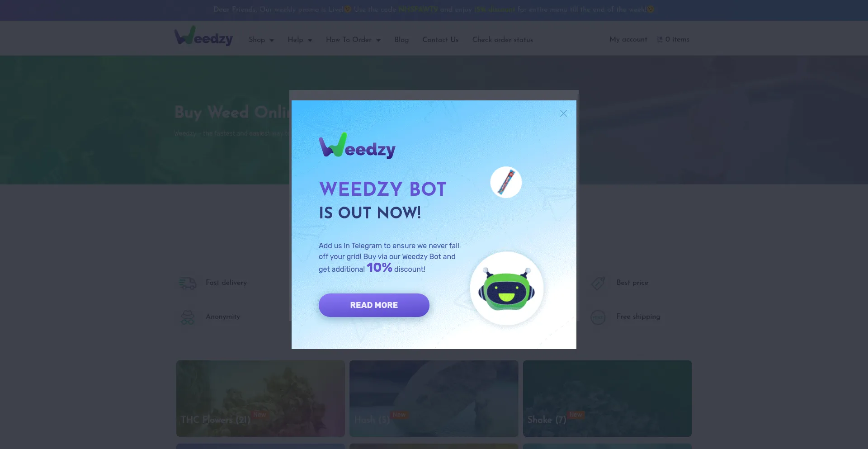Viewport: 868px width, 449px height.
Task: Click the round candy stick icon in popup
Action: [x=506, y=182]
